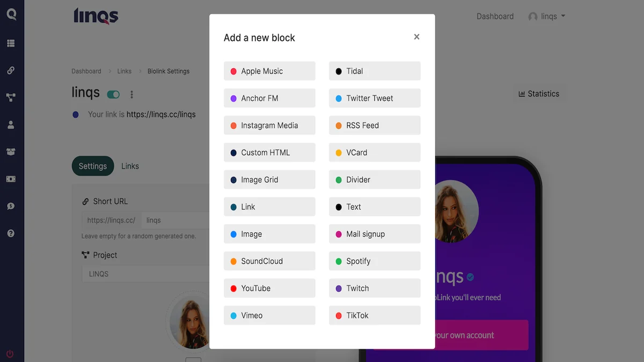Choose the Text block
Image resolution: width=644 pixels, height=362 pixels.
(x=375, y=207)
